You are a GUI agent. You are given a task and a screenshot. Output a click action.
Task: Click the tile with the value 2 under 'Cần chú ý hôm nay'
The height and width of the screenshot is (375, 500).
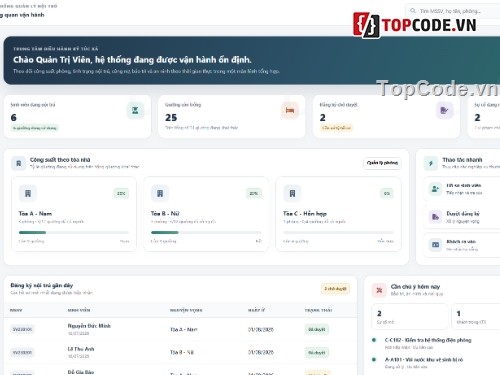(x=410, y=316)
